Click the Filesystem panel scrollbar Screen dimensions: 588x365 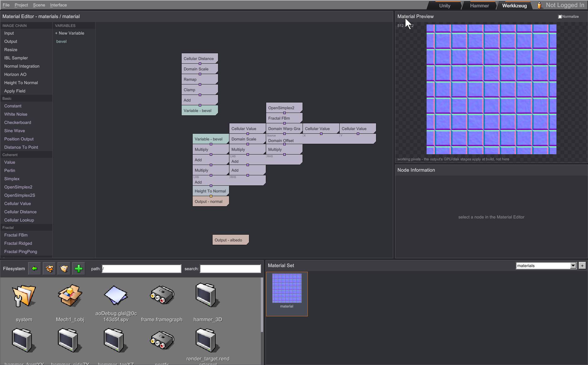click(262, 305)
